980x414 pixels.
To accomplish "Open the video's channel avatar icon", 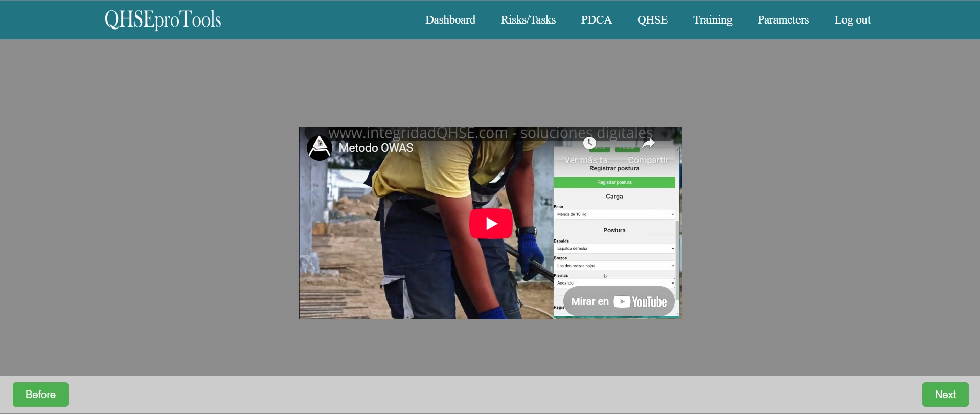I will click(320, 148).
